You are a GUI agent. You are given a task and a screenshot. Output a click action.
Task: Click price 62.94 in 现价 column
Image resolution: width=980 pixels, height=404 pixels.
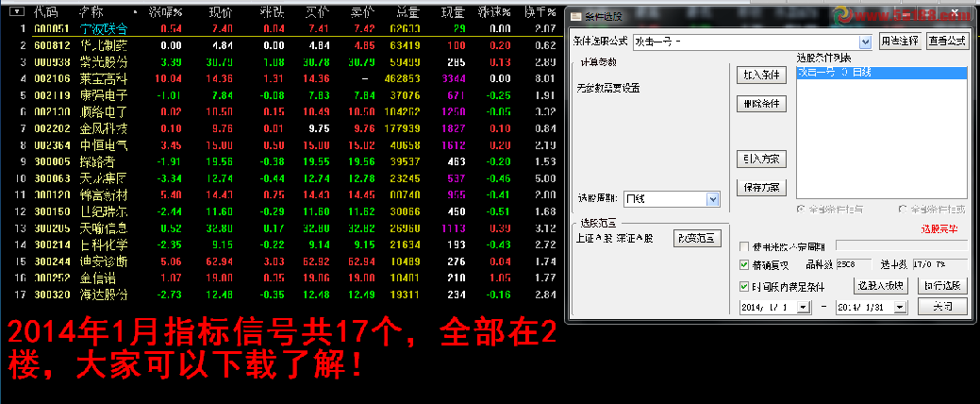[222, 261]
